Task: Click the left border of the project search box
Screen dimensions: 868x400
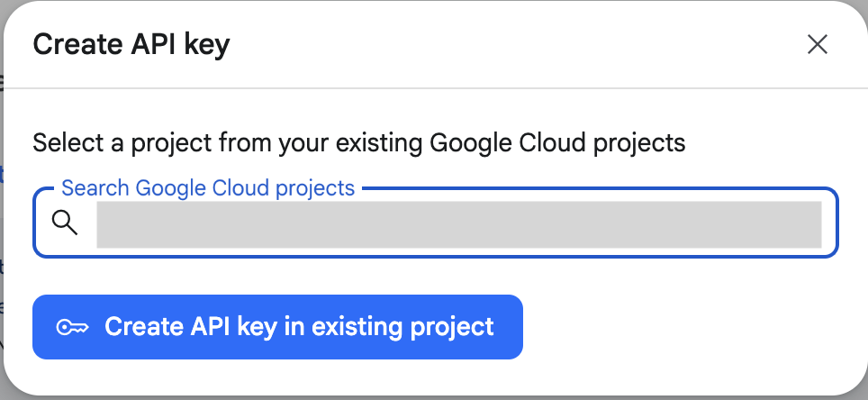Action: click(x=34, y=223)
